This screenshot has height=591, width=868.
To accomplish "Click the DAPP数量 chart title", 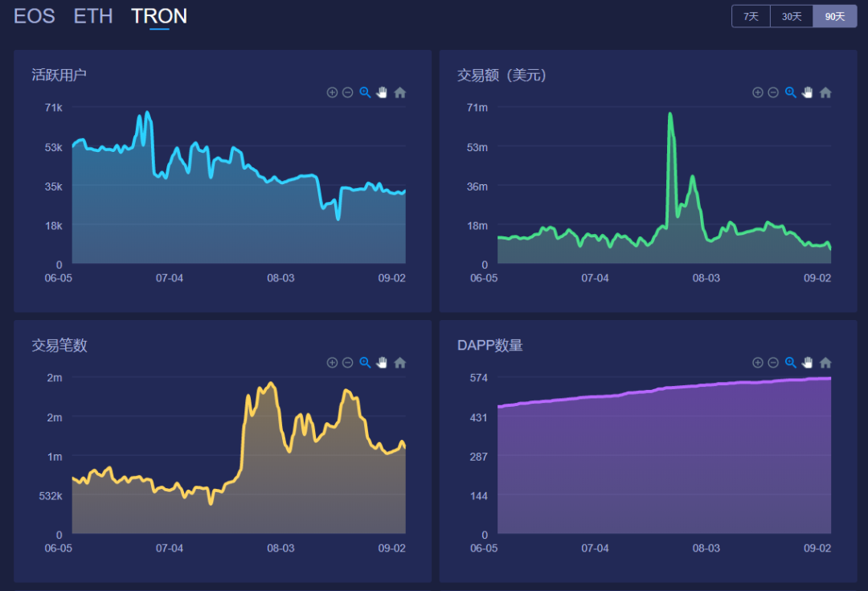I will pos(490,345).
